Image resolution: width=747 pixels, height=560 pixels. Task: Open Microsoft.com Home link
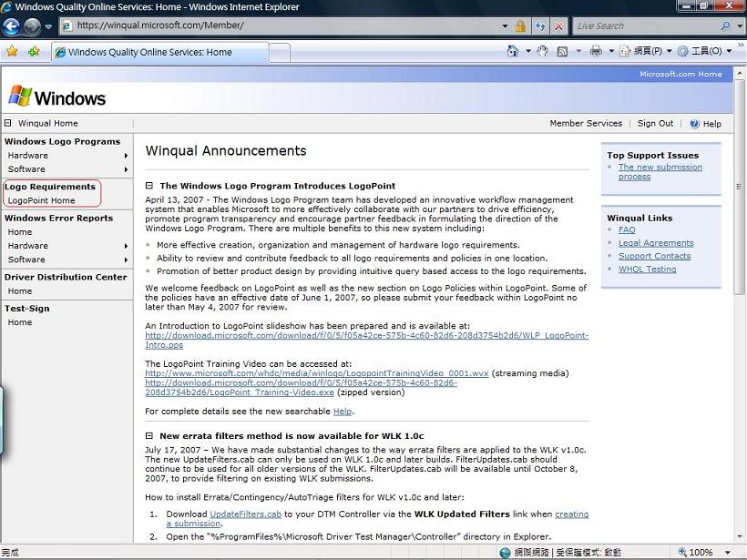680,74
